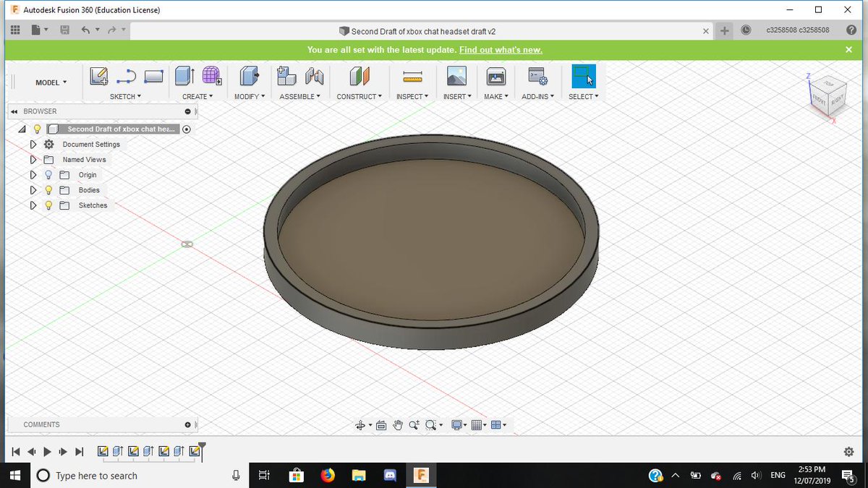Select the Create Sketch tool
The height and width of the screenshot is (488, 868).
[x=98, y=76]
